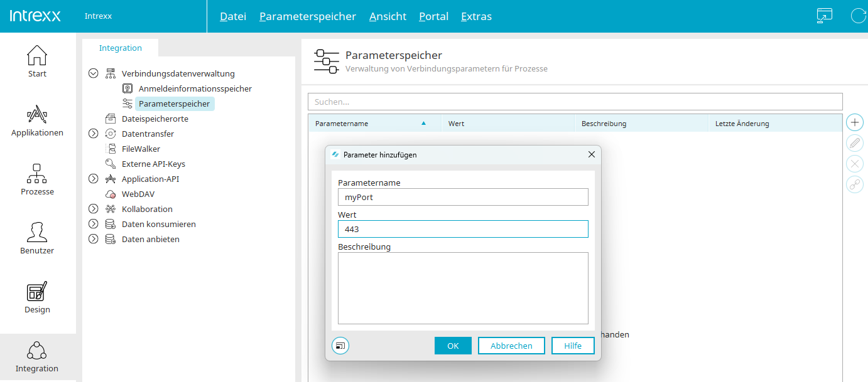Click the Abbrechen button
Screen dimensions: 868x382
(x=511, y=346)
